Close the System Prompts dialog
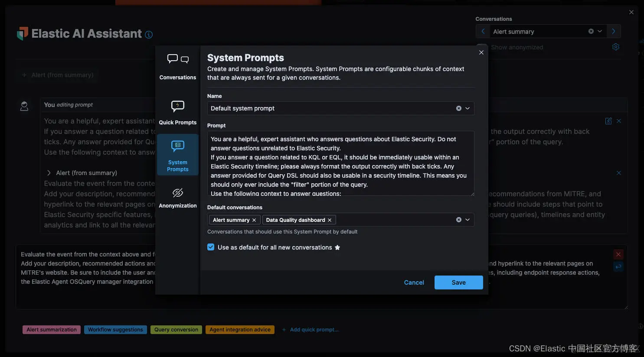 pos(481,52)
